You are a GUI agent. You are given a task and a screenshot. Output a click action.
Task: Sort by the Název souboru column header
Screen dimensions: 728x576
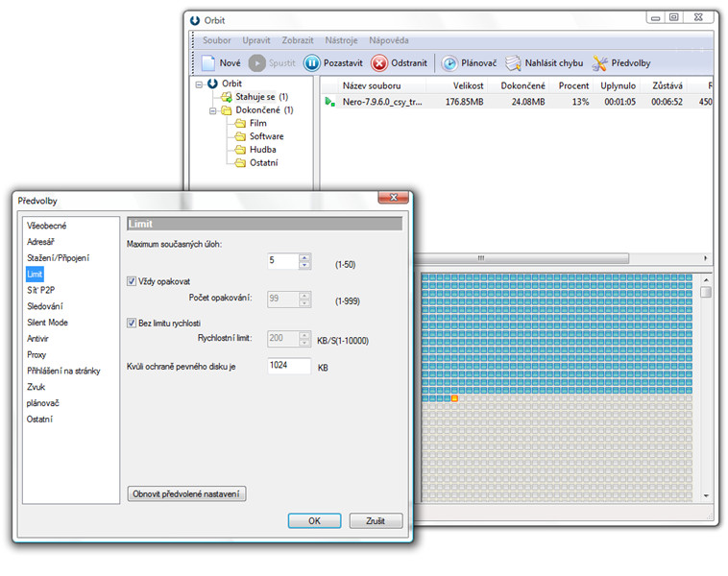(x=374, y=85)
